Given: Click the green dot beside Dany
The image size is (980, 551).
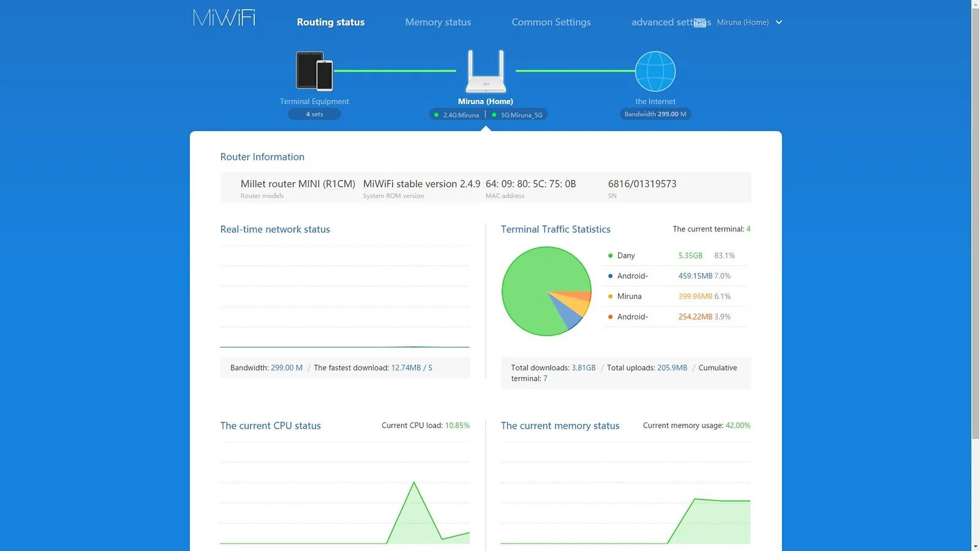Looking at the screenshot, I should tap(610, 256).
